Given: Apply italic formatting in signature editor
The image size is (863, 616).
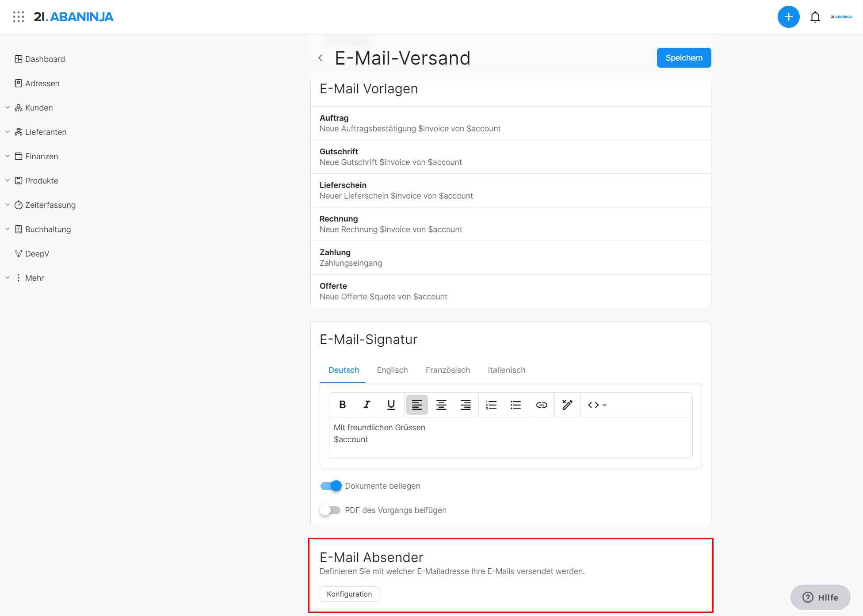Looking at the screenshot, I should click(367, 405).
